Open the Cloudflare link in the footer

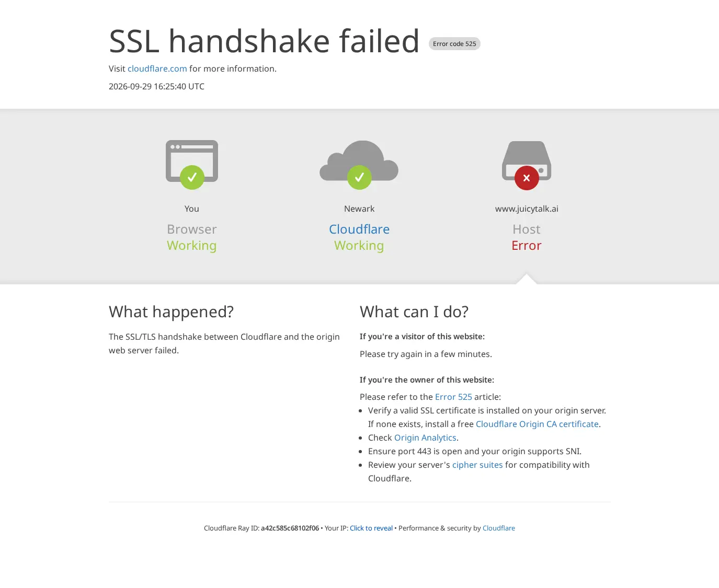(x=499, y=528)
